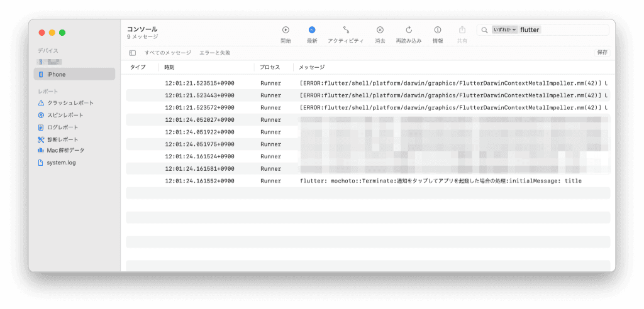644x309 pixels.
Task: Open the 情報 (Info) panel icon
Action: pyautogui.click(x=438, y=30)
